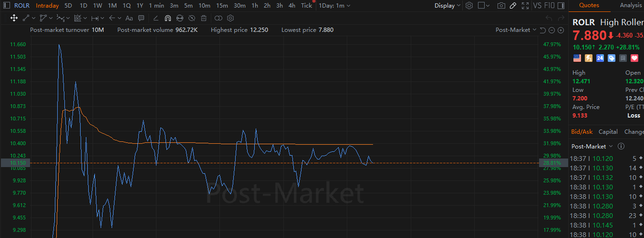Select the Bid/Ask tab

coord(582,131)
